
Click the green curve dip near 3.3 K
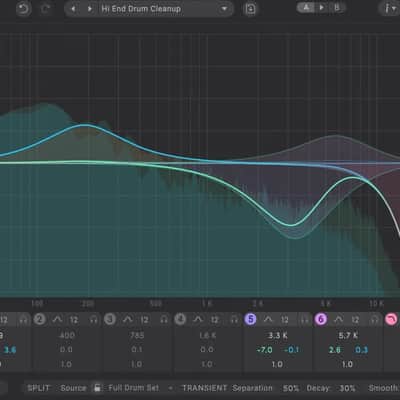(292, 225)
